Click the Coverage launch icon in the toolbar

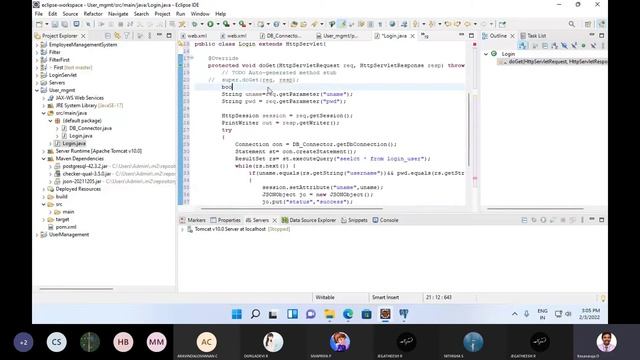point(226,24)
